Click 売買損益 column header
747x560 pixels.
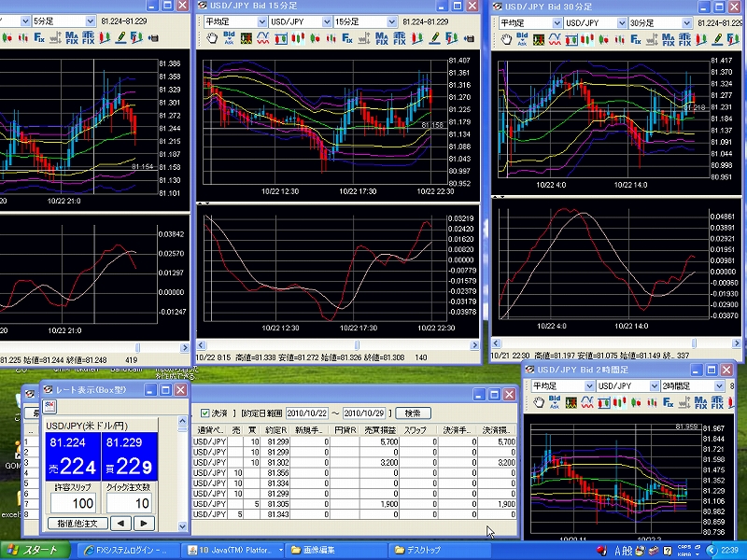pos(380,430)
